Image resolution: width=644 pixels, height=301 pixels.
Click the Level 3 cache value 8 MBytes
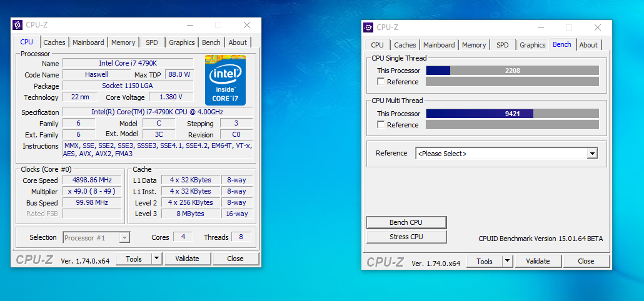point(190,214)
